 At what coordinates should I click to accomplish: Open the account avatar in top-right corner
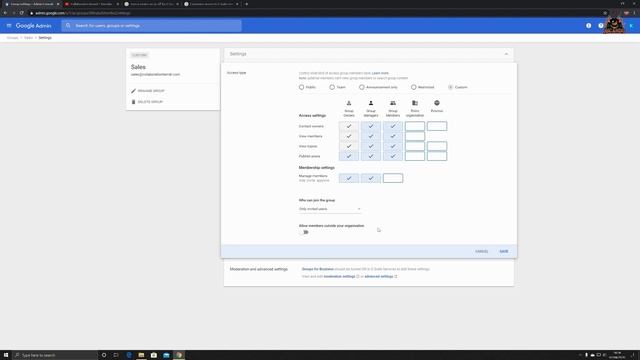pyautogui.click(x=631, y=26)
